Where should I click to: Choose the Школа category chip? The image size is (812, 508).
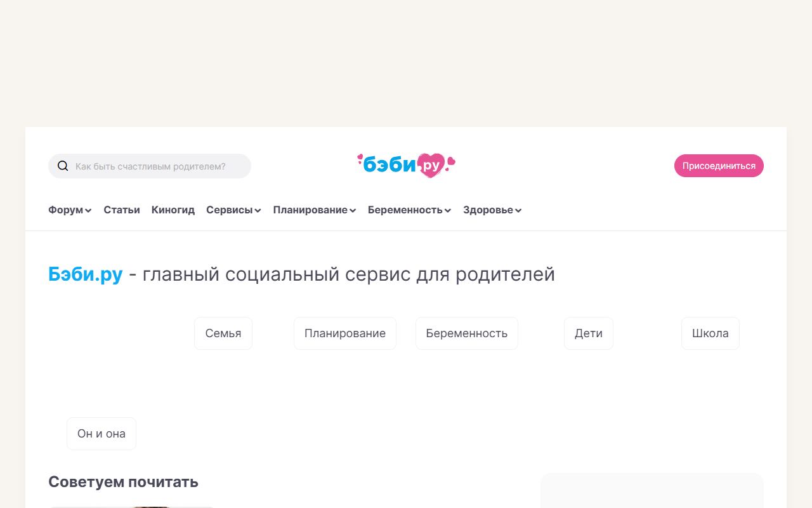point(710,333)
